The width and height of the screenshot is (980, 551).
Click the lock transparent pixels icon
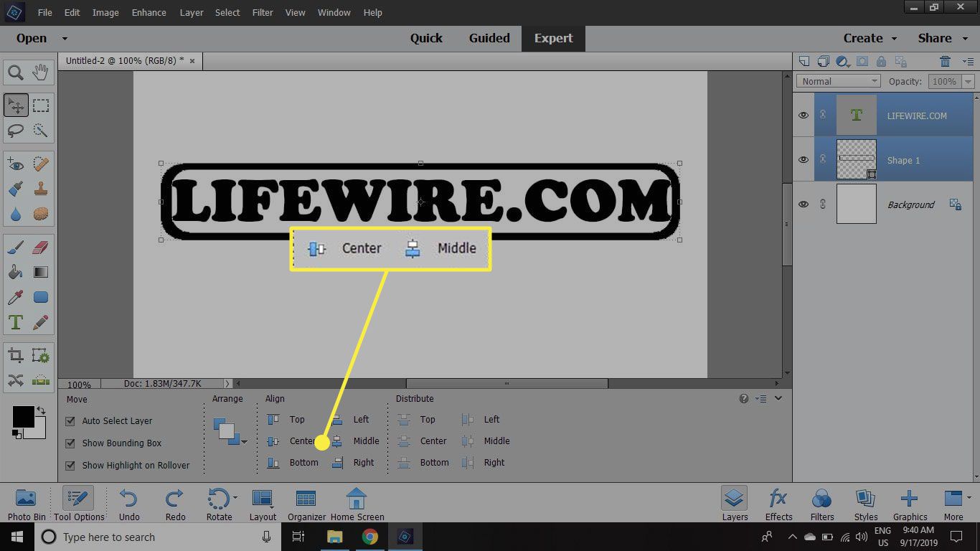[901, 62]
